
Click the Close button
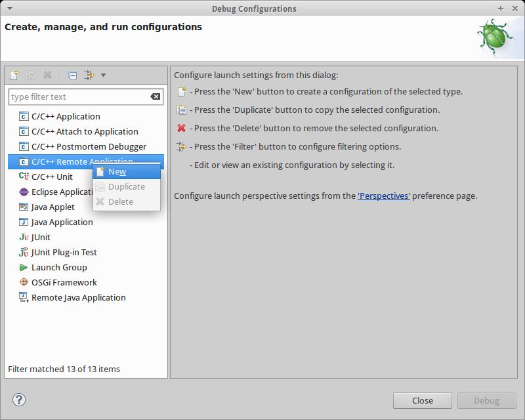(423, 400)
